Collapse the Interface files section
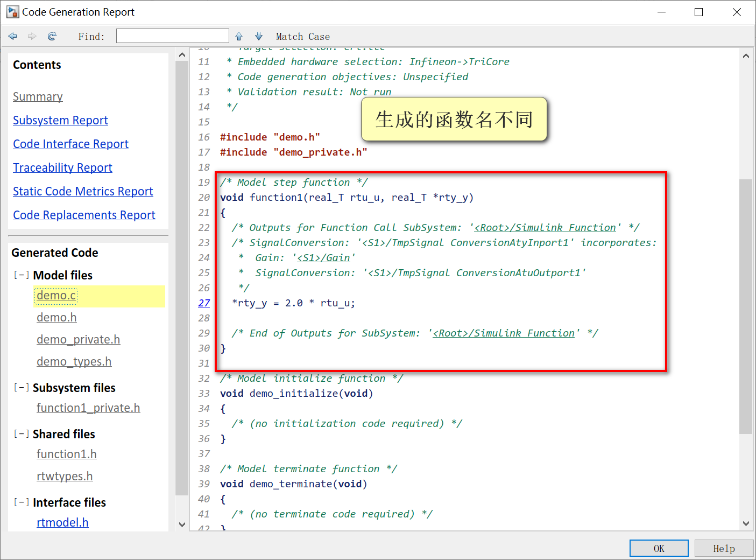This screenshot has width=756, height=560. pos(22,502)
